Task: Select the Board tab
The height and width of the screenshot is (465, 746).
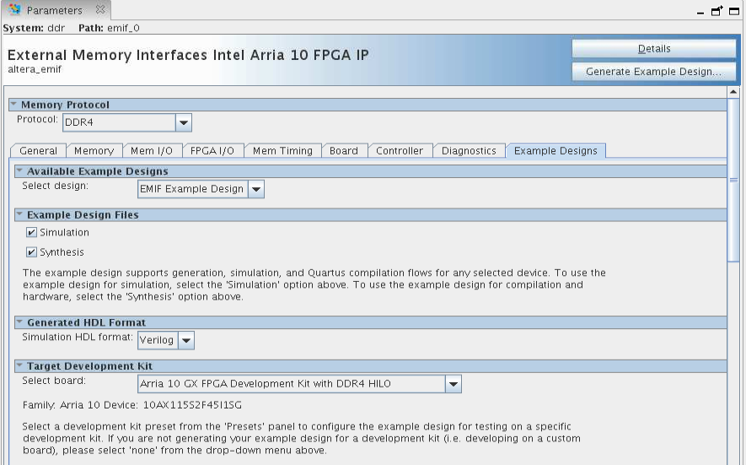Action: point(344,151)
